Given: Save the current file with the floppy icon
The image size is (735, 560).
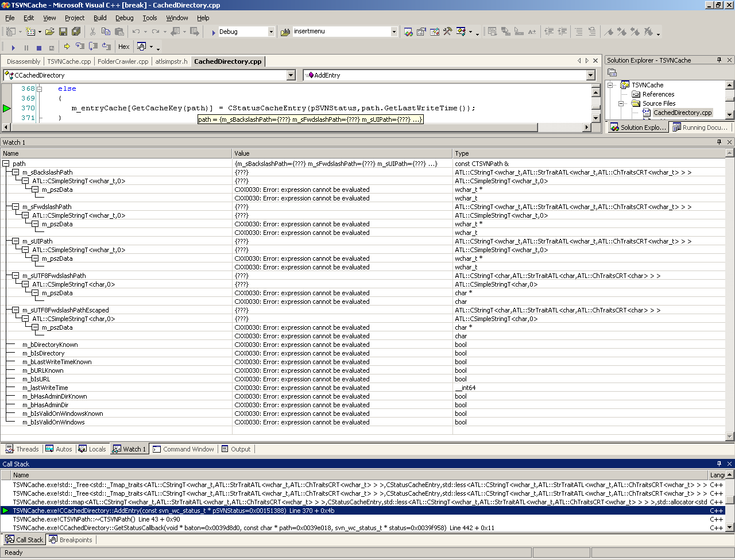Looking at the screenshot, I should pos(63,32).
